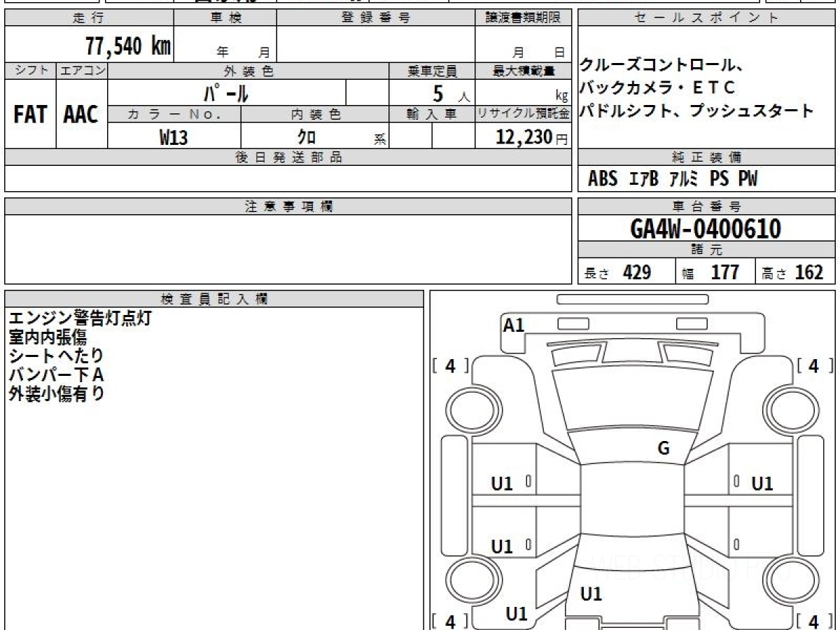Click the 譲渡書類期限 header
This screenshot has height=630, width=840.
coord(524,18)
